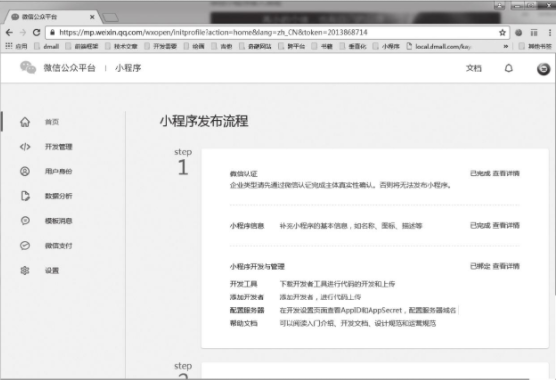The image size is (556, 380).
Task: Click the 添加开发者 label
Action: point(247,297)
